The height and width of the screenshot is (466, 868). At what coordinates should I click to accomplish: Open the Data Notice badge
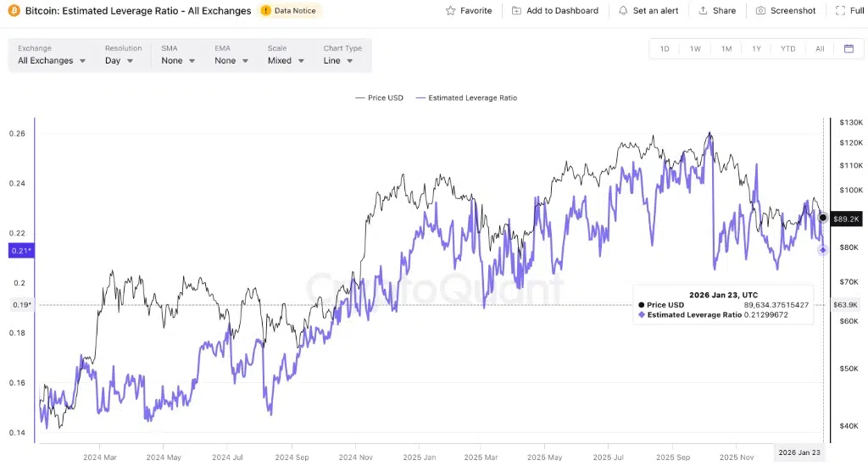[290, 11]
